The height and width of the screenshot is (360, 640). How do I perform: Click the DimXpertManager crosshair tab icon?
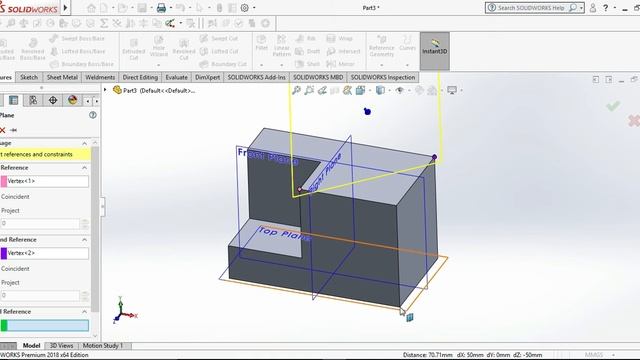coord(53,100)
